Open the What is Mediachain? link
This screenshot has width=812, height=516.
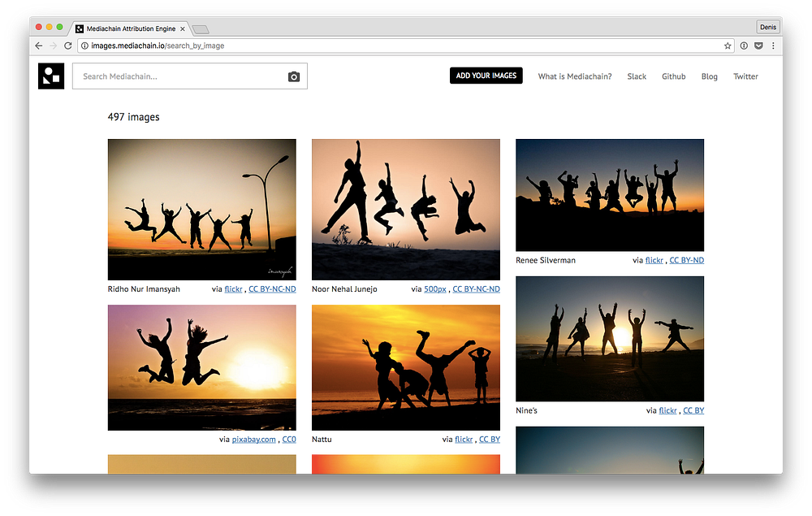point(575,76)
